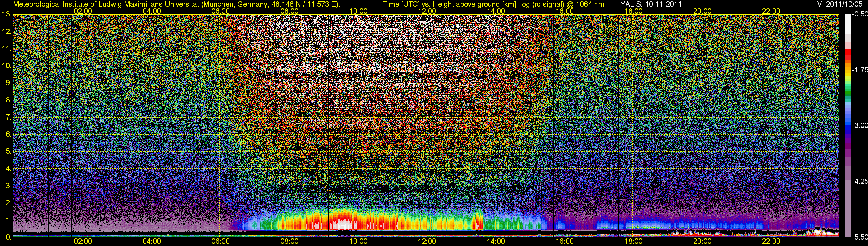Click the 11 km height axis label
The width and height of the screenshot is (868, 246).
(x=6, y=49)
